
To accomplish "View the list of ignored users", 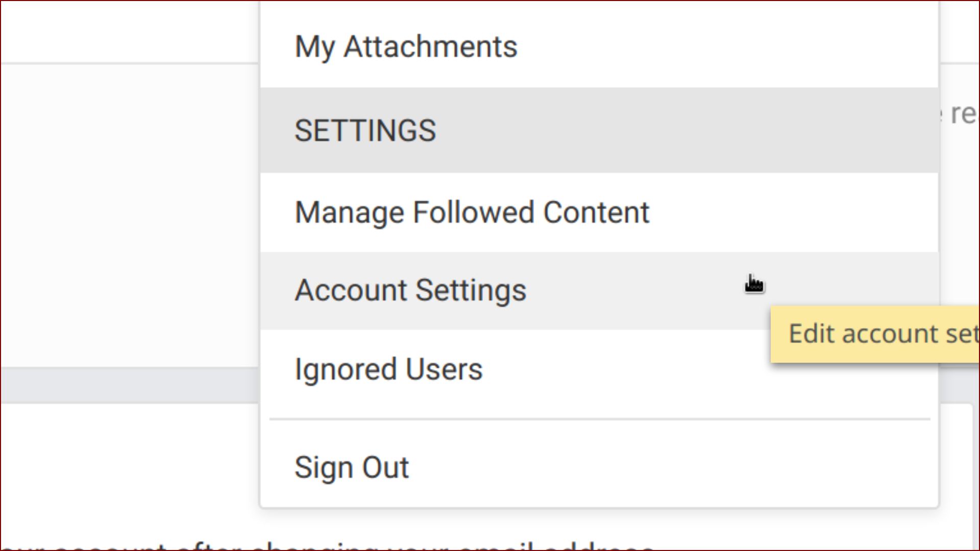I will click(599, 369).
